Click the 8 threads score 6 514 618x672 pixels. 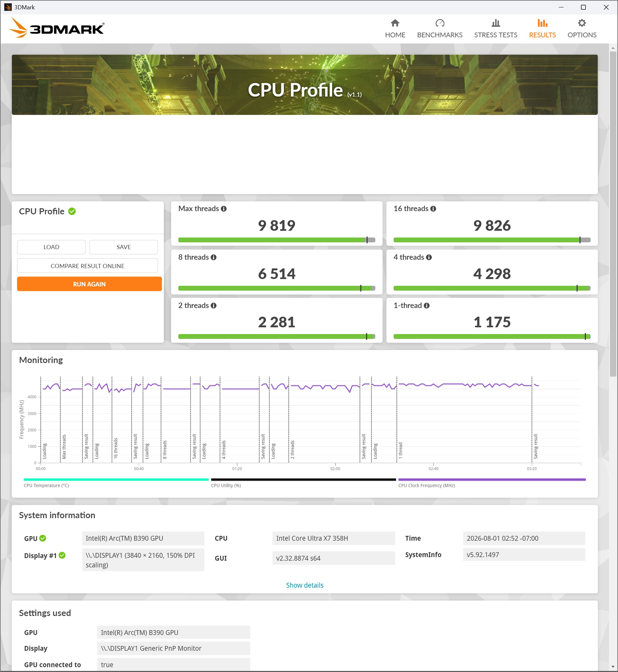pyautogui.click(x=276, y=274)
